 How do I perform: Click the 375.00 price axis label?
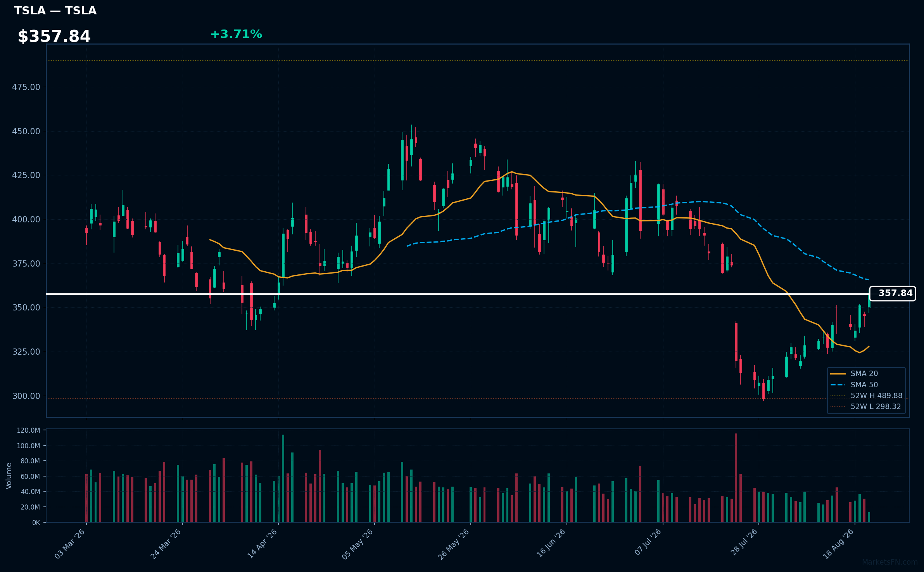point(26,264)
